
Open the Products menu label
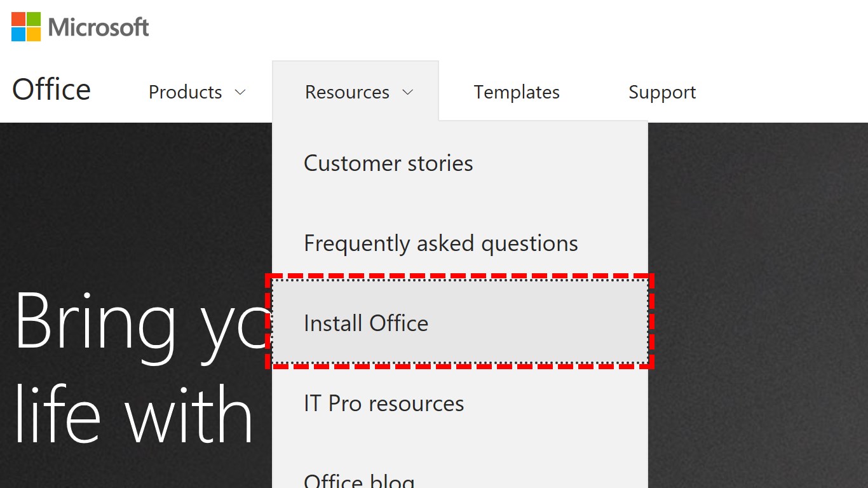185,92
